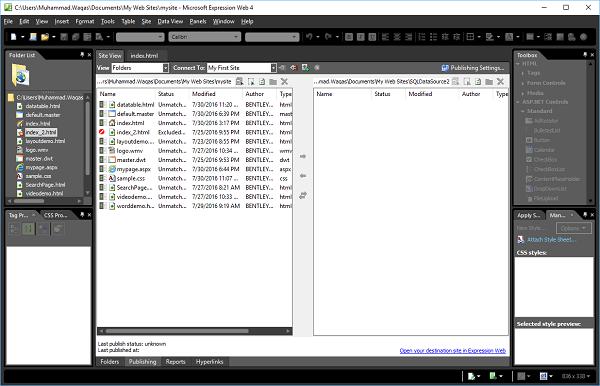Viewport: 600px width, 386px height.
Task: Click new folder icon in destination pane
Action: click(489, 81)
